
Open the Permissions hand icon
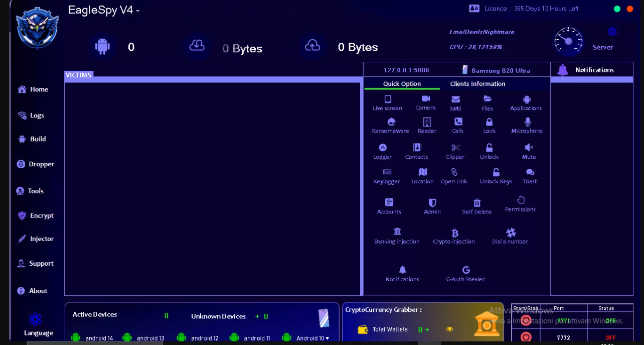coord(521,200)
